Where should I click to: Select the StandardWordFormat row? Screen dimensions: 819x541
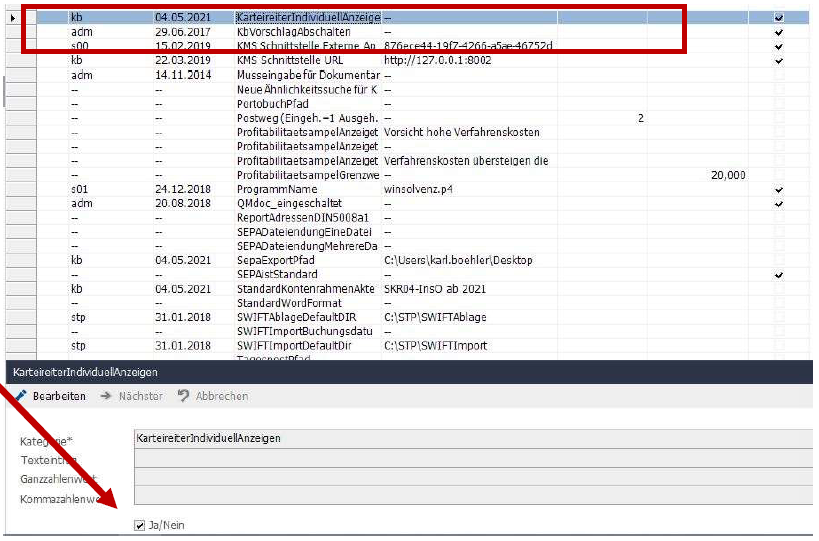[289, 303]
